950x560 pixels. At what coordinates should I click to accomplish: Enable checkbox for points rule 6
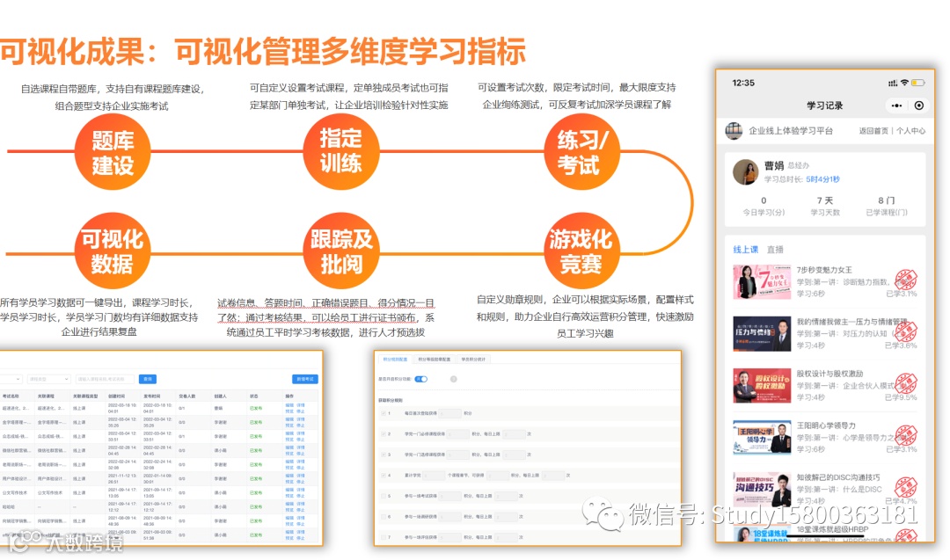pyautogui.click(x=383, y=516)
